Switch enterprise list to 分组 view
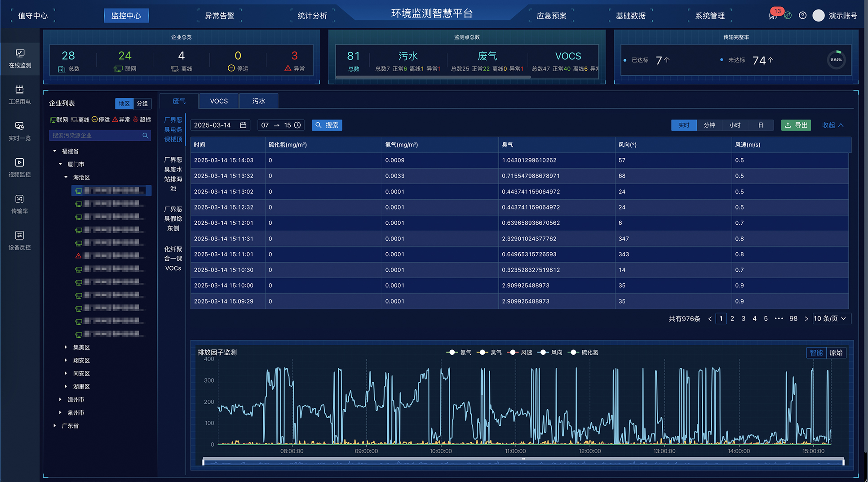 click(142, 103)
